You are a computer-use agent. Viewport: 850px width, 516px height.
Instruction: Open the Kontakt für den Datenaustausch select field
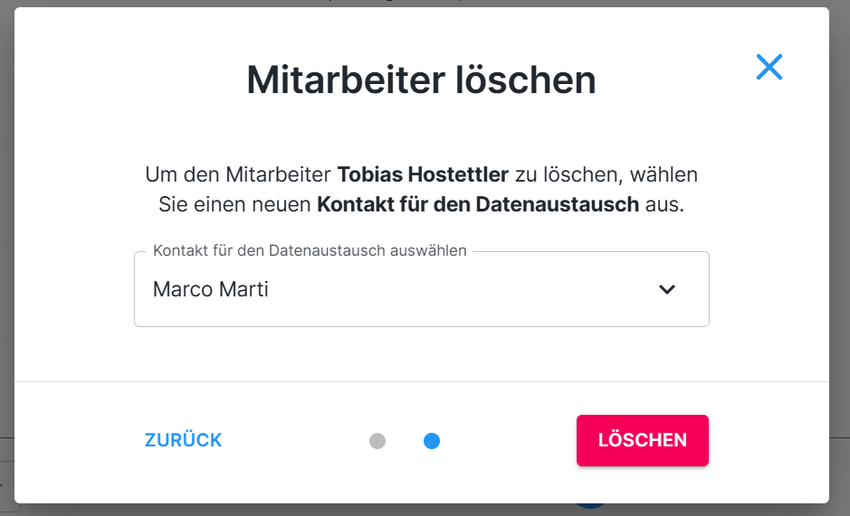tap(421, 290)
